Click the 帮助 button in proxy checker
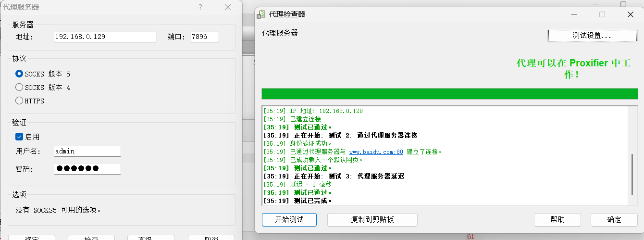Screen dimensions: 644x240 [x=557, y=219]
